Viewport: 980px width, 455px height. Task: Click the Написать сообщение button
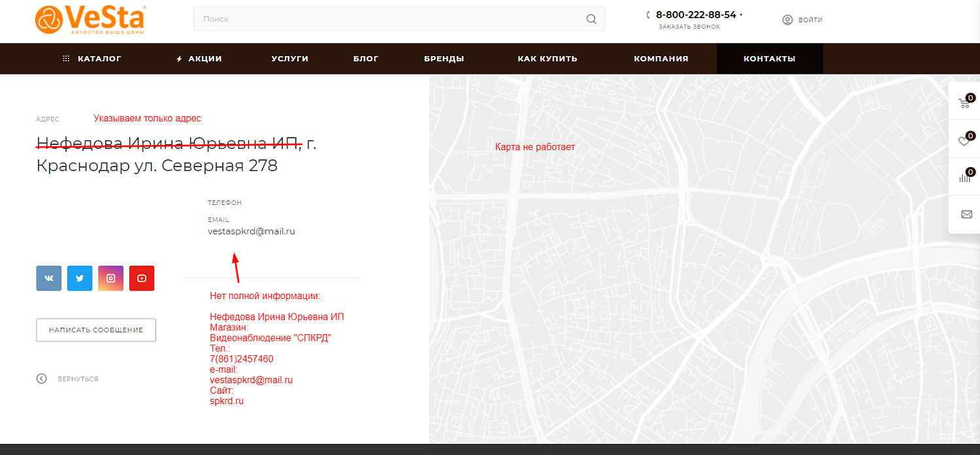[x=96, y=330]
